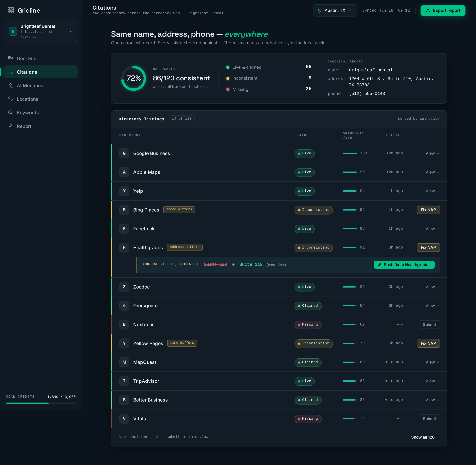This screenshot has width=476, height=465.
Task: Open the Geo-Grid section
Action: click(41, 58)
